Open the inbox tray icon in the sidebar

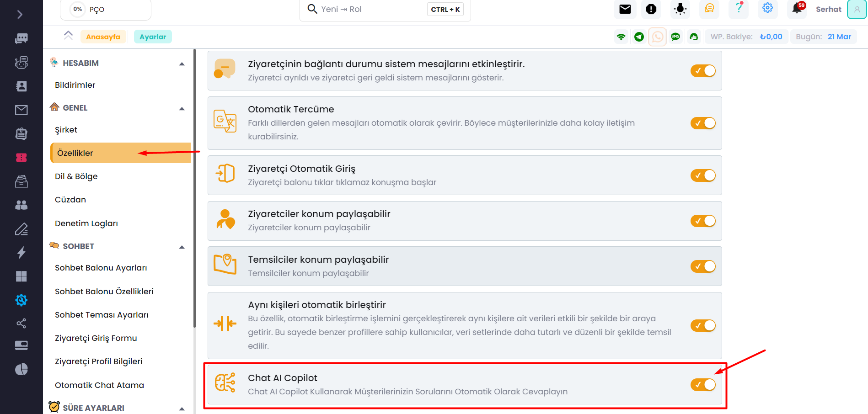click(x=21, y=181)
